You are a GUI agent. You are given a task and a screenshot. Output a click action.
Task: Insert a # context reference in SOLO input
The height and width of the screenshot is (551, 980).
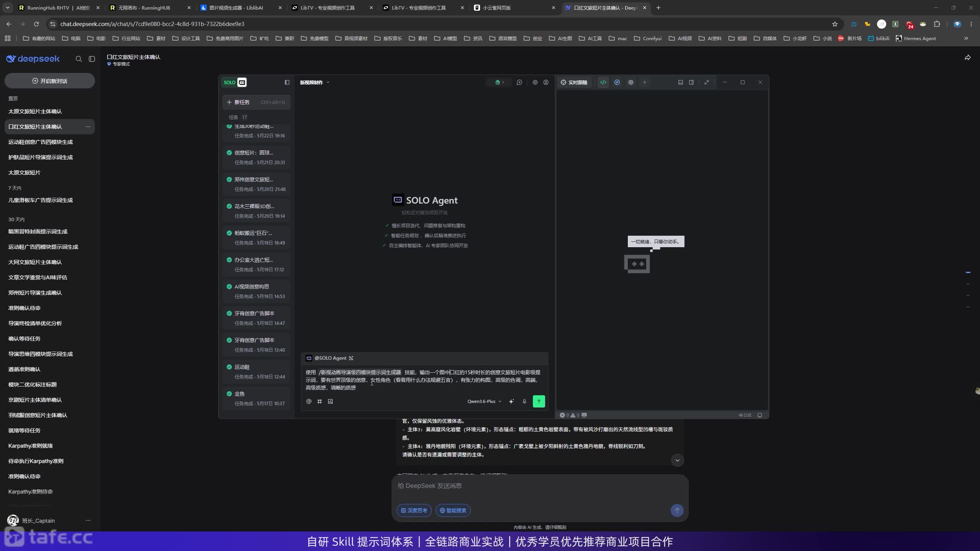point(320,401)
